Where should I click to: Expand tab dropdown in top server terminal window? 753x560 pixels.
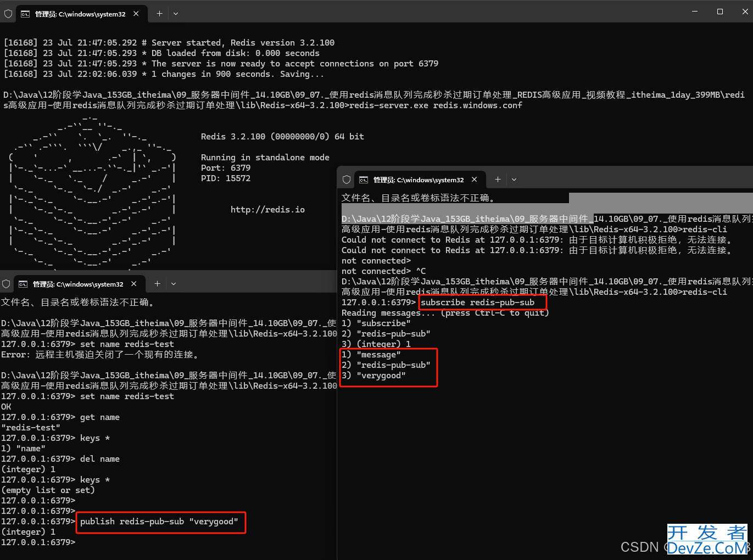coord(176,14)
